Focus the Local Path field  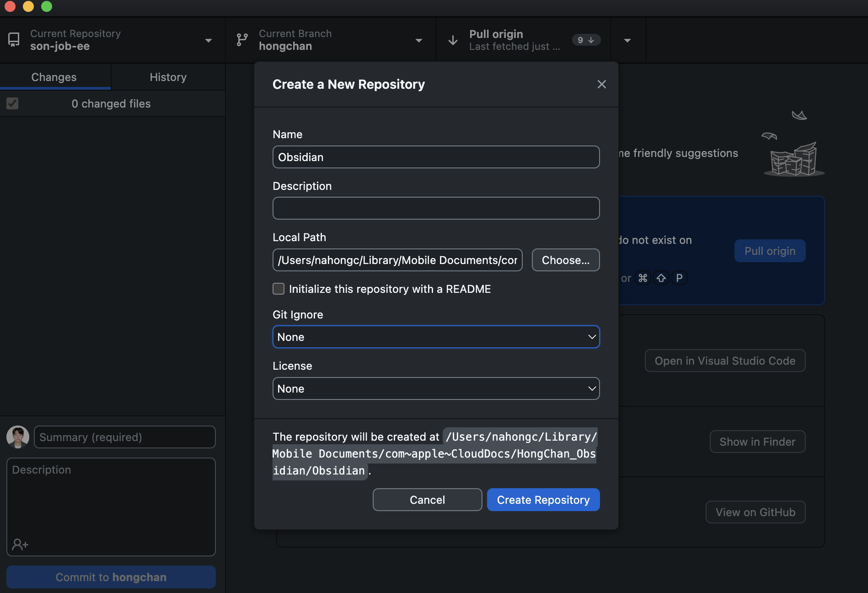coord(397,260)
